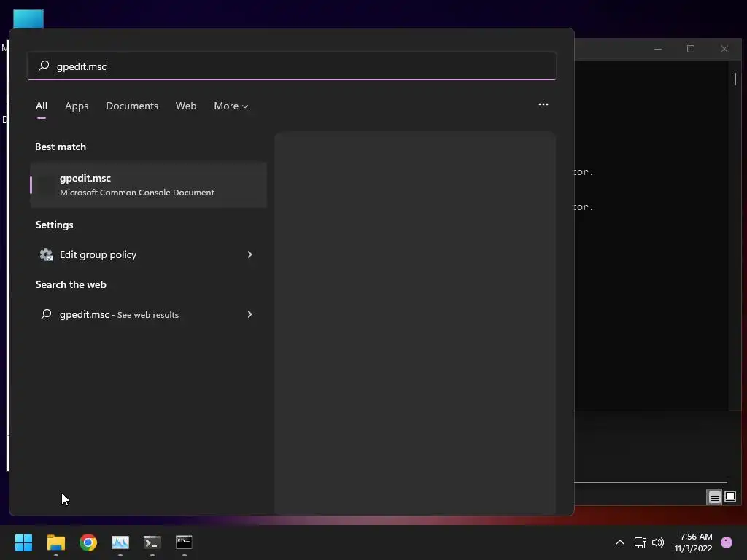Click the magnifier icon next to web result
This screenshot has width=747, height=560.
(46, 314)
